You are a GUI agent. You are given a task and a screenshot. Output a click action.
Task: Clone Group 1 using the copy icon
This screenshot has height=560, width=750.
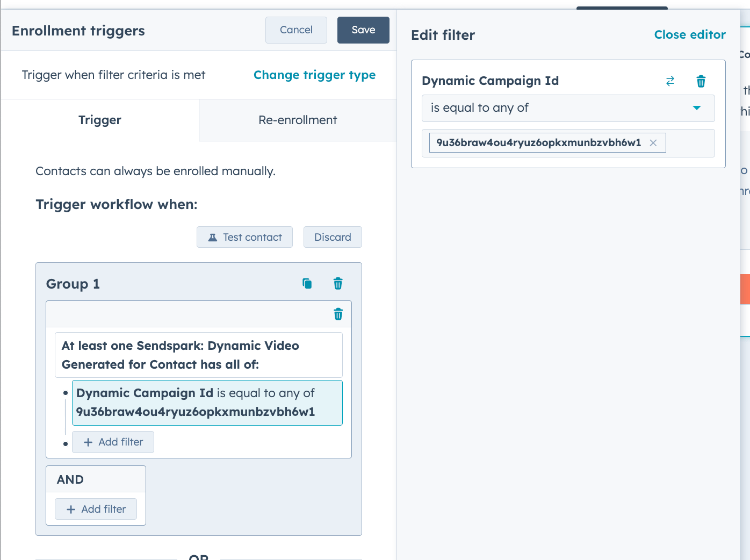coord(307,283)
